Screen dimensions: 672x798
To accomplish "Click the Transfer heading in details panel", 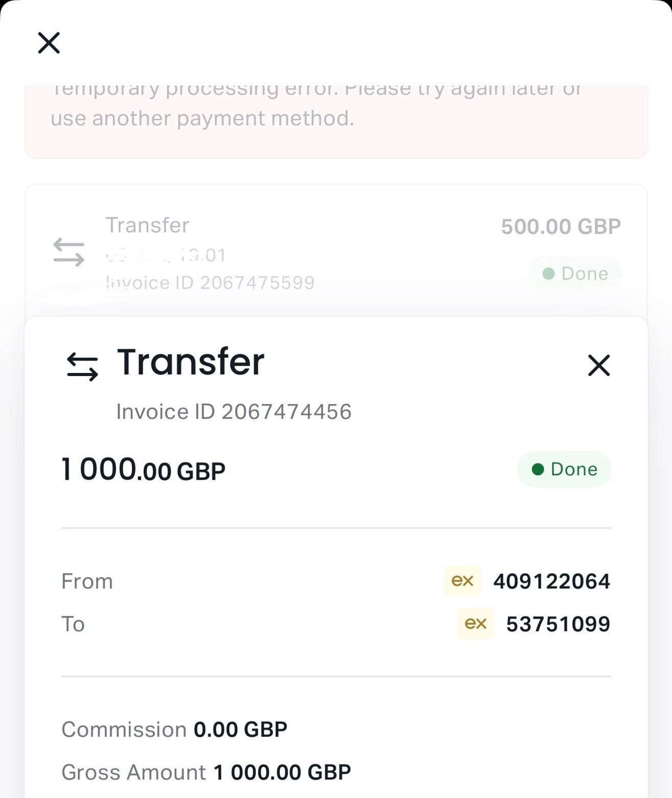I will click(190, 362).
